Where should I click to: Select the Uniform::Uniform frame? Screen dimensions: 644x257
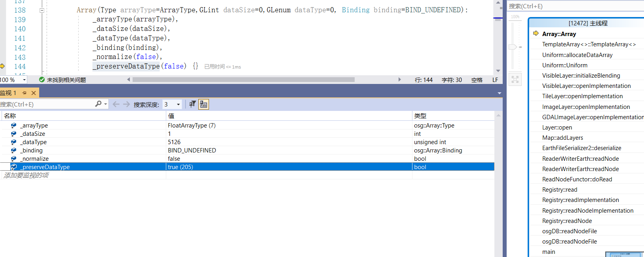tap(565, 65)
